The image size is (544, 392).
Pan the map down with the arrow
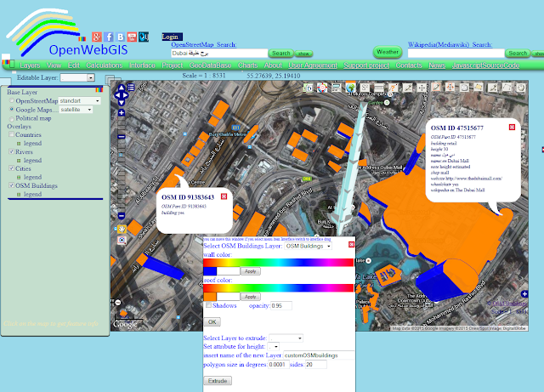[x=122, y=102]
